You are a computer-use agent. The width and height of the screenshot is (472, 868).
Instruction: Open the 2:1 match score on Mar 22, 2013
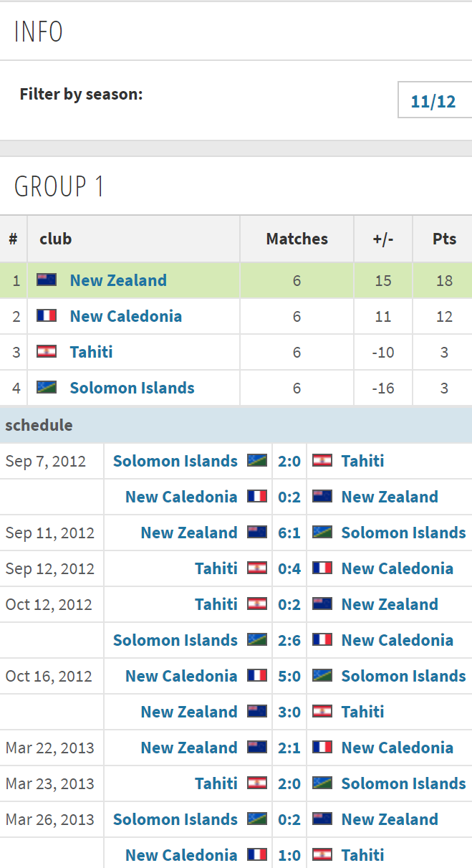289,748
